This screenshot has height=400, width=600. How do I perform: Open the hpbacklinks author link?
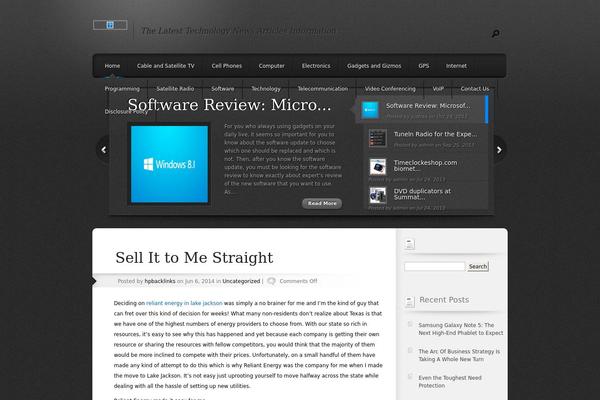tap(160, 281)
